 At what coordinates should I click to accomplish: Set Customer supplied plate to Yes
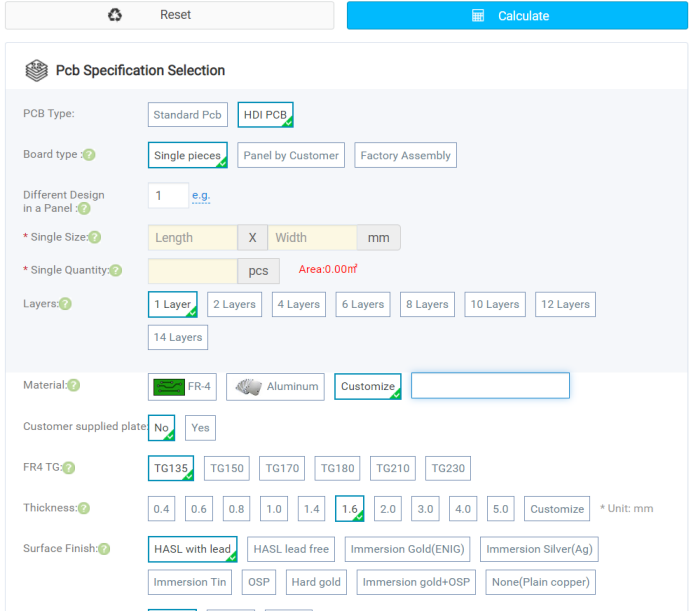coord(200,428)
